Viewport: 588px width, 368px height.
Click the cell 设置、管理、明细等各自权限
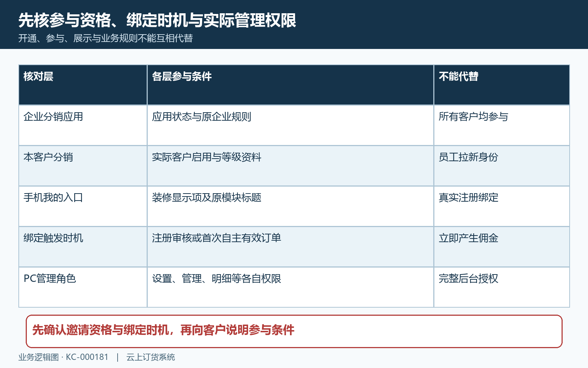click(x=290, y=287)
